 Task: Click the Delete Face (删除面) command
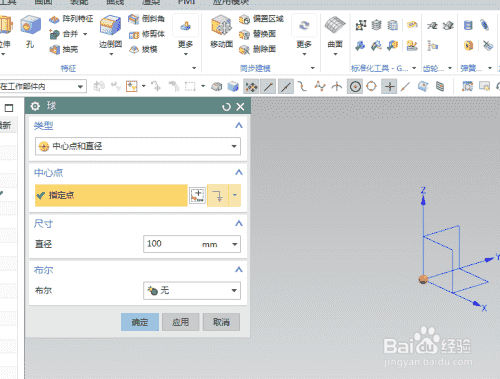point(257,49)
